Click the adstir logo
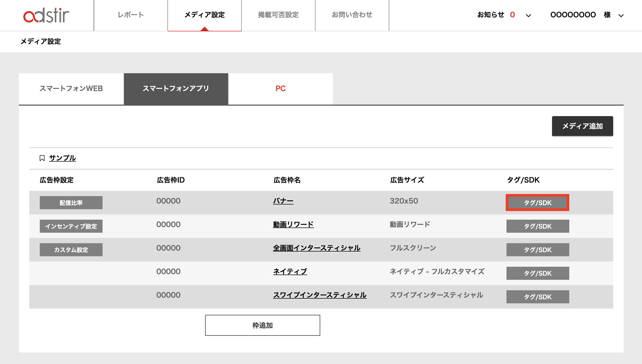This screenshot has width=642, height=364. coord(46,15)
